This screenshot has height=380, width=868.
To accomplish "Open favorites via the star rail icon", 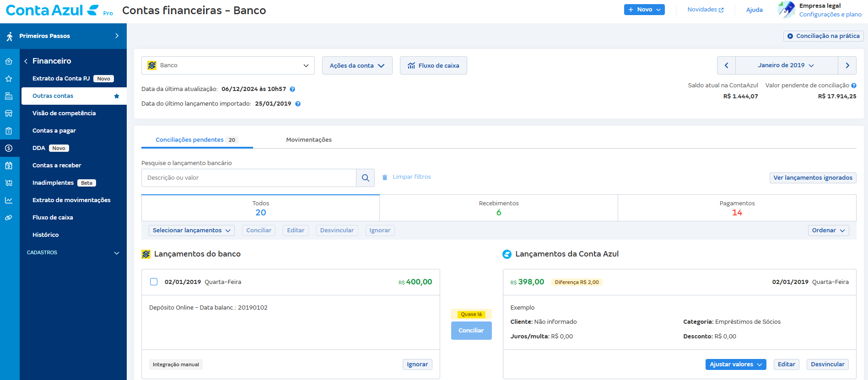I will click(9, 79).
